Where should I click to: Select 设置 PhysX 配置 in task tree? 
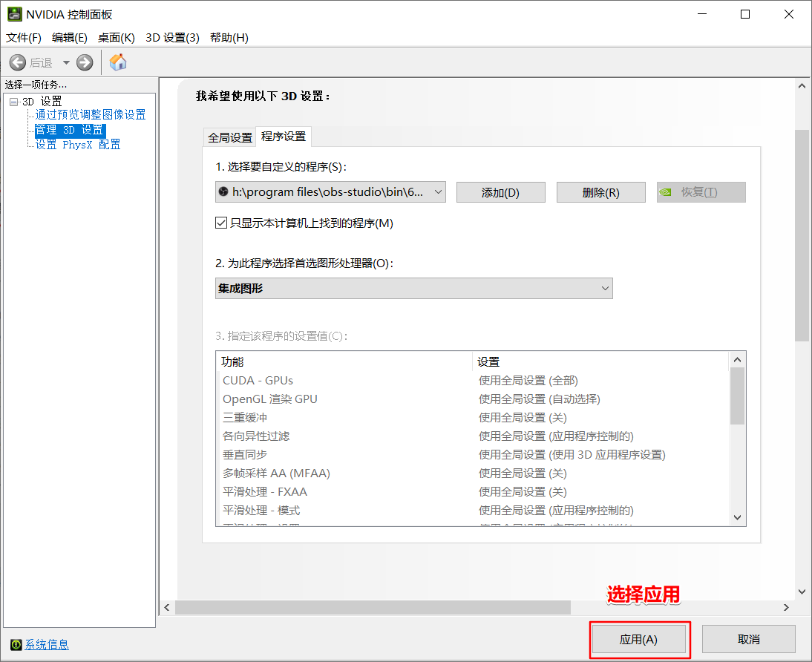click(x=78, y=145)
